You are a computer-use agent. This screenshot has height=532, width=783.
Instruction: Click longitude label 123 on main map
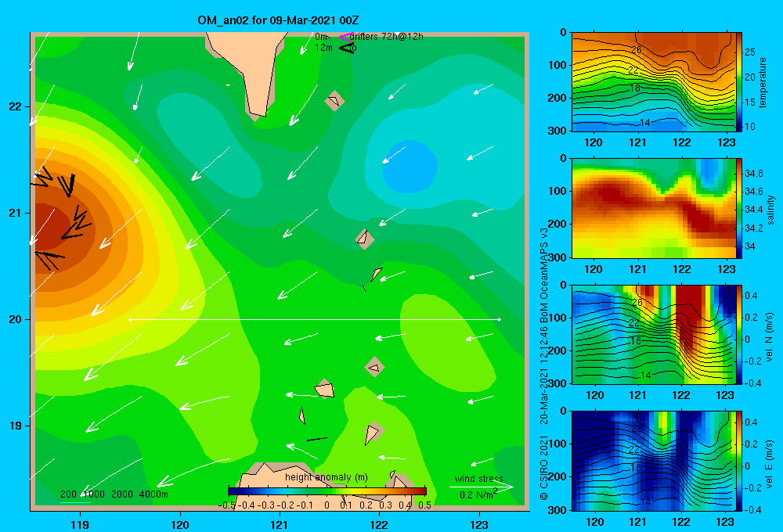479,524
